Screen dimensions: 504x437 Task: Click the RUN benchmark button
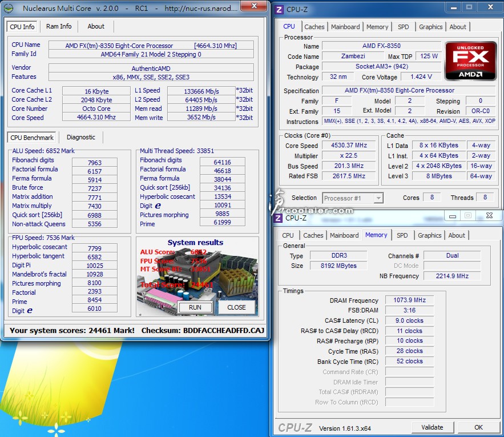point(195,307)
